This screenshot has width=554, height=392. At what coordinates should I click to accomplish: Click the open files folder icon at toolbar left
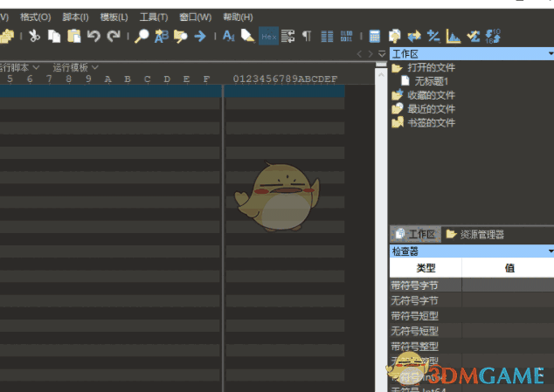[x=7, y=36]
